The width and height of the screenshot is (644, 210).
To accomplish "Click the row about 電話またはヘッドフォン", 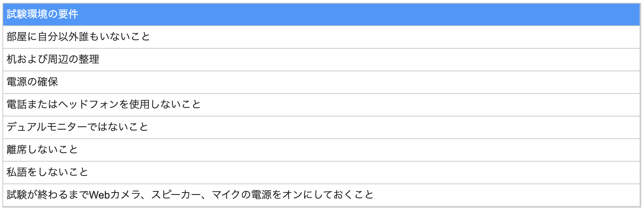I will pos(104,105).
